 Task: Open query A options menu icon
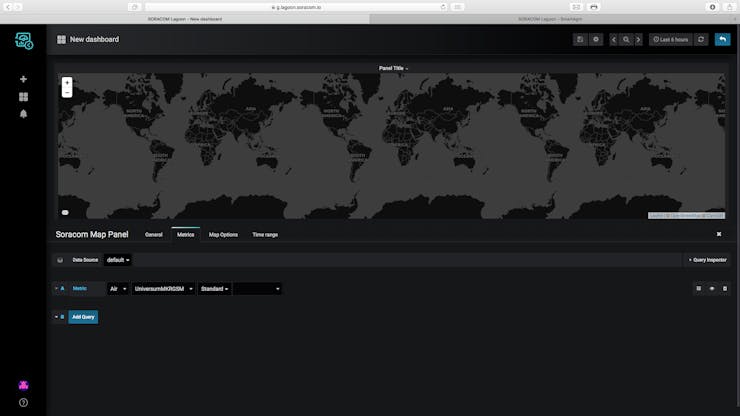(x=698, y=289)
